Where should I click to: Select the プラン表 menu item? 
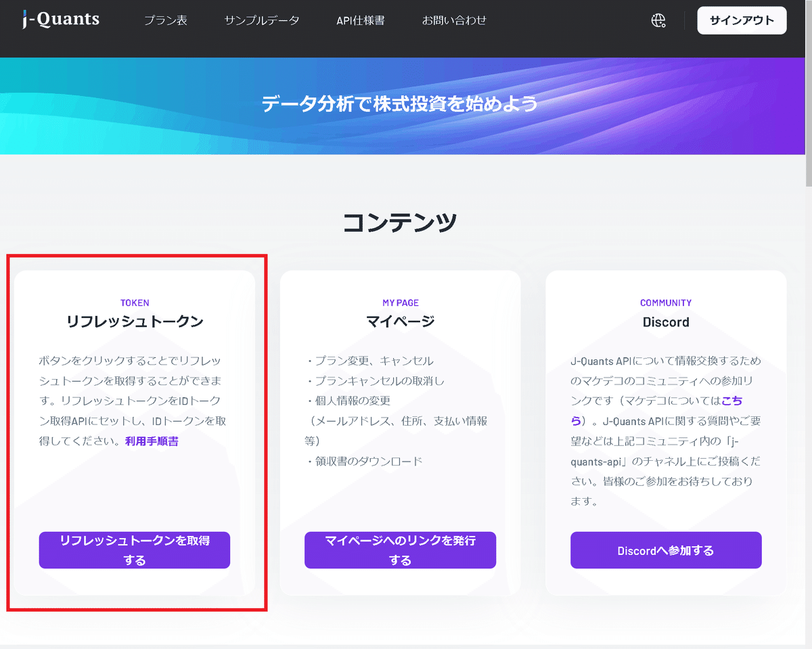(165, 21)
